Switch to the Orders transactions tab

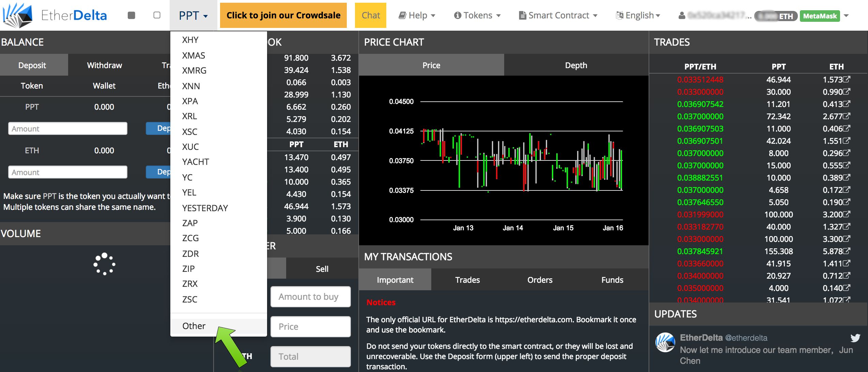[x=540, y=280]
